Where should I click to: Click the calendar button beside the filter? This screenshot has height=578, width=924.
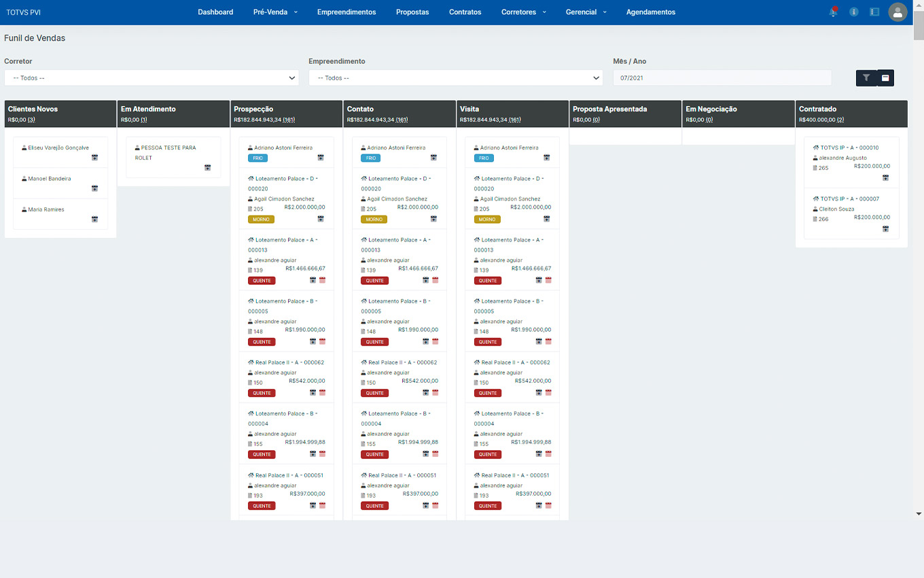click(x=885, y=78)
